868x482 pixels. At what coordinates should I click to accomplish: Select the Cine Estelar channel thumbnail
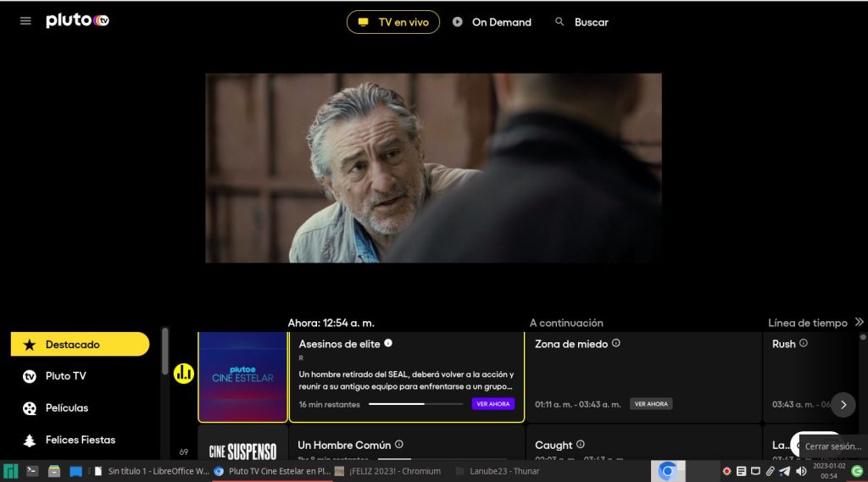tap(242, 377)
